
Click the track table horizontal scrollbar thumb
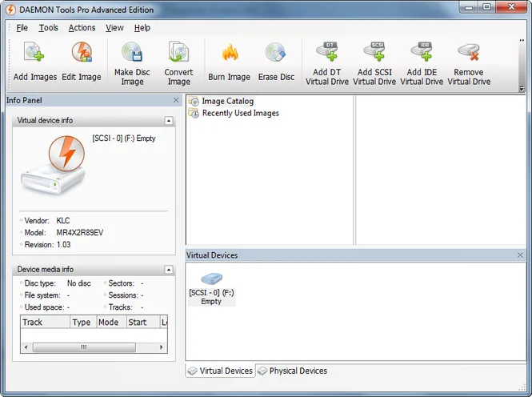click(x=84, y=347)
